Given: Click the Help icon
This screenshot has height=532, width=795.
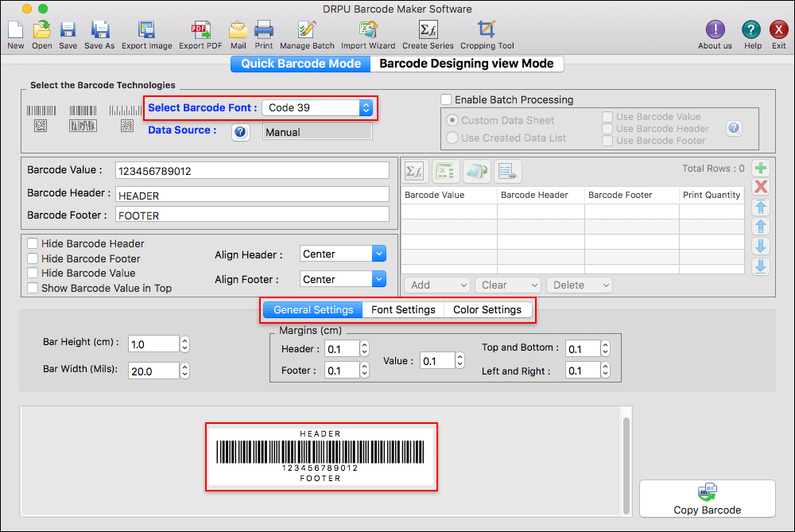Looking at the screenshot, I should click(x=751, y=29).
